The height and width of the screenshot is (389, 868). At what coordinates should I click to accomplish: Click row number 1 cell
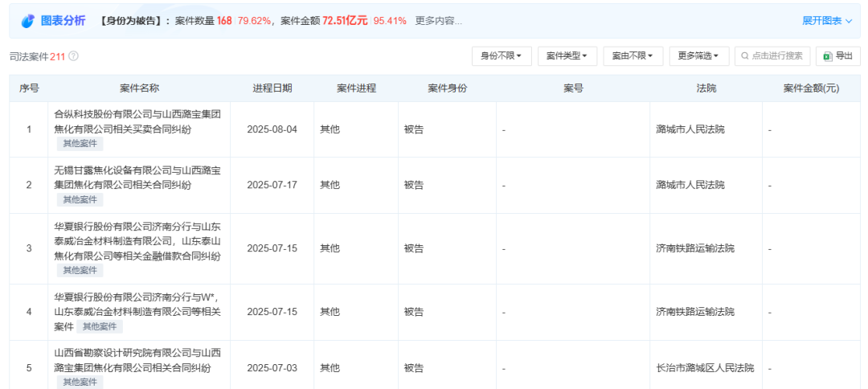(29, 129)
